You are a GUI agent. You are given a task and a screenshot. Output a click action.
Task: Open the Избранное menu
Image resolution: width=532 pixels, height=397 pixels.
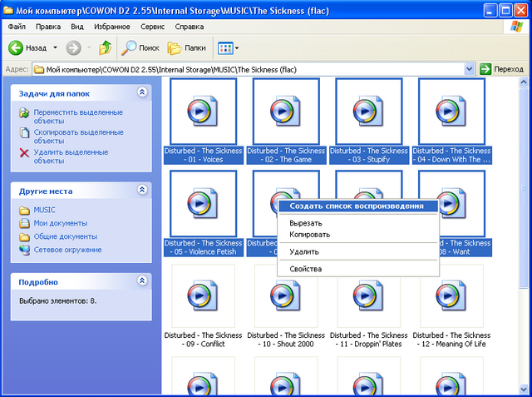[x=112, y=27]
